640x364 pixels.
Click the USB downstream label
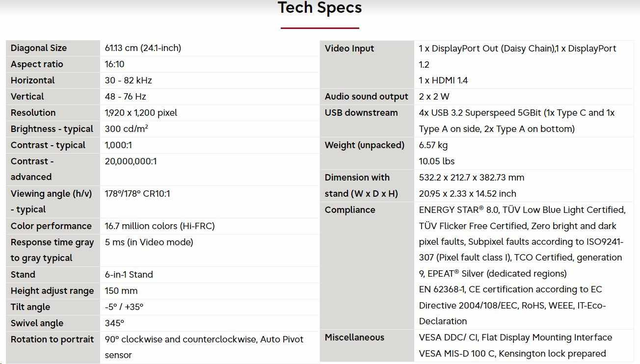coord(361,113)
